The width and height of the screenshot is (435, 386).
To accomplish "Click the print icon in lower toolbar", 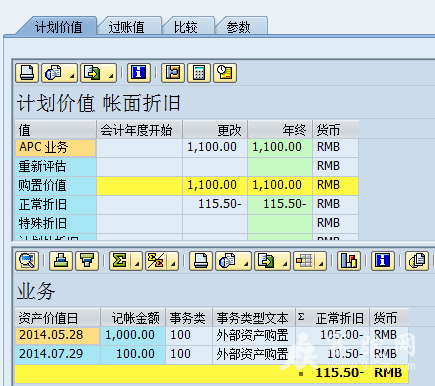I will tap(201, 261).
